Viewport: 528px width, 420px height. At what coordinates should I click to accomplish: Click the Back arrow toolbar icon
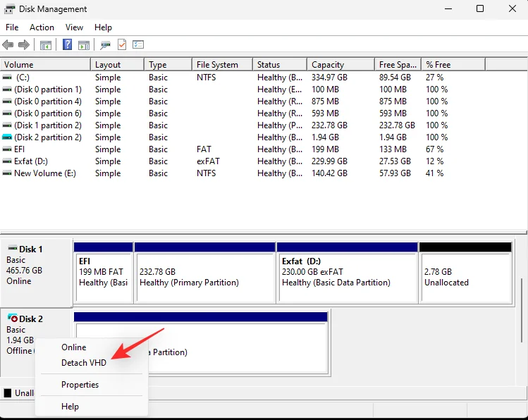point(8,44)
